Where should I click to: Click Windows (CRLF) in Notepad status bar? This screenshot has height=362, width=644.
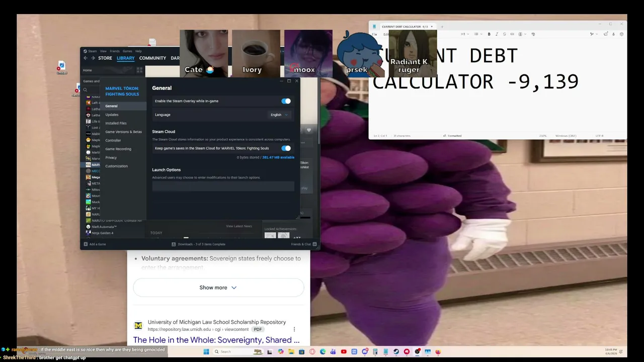[x=566, y=136]
